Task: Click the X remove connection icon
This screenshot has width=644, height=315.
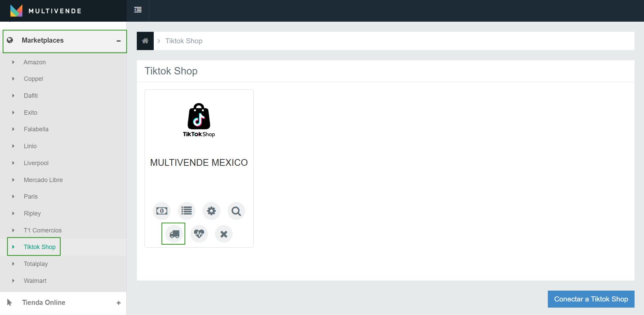Action: [224, 234]
